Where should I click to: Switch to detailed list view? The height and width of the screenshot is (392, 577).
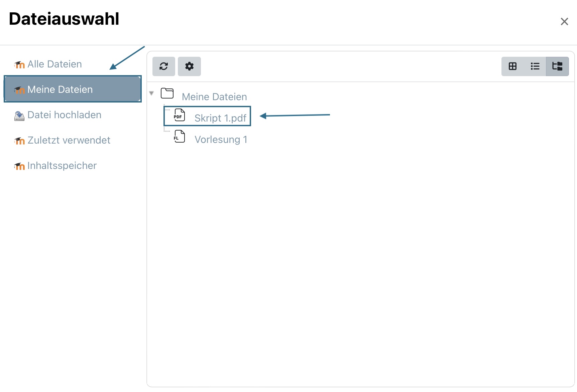click(x=535, y=66)
